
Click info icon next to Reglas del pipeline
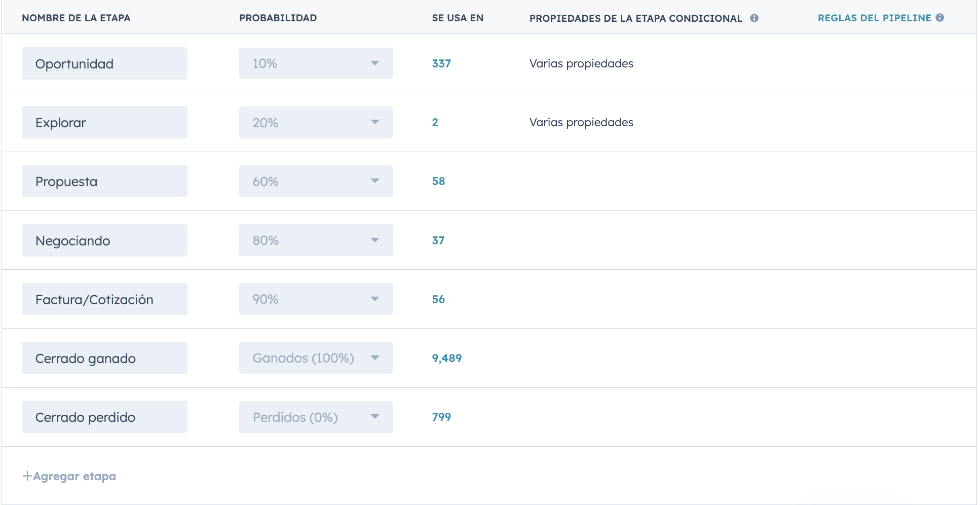[x=940, y=18]
